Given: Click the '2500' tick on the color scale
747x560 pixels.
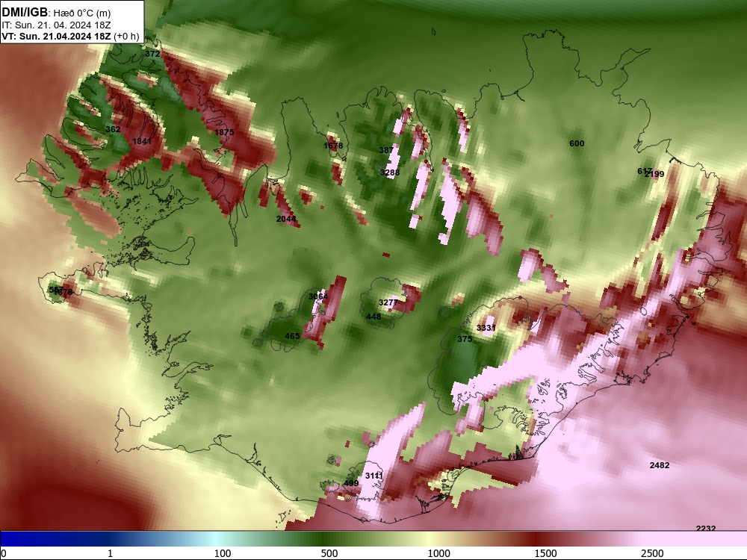Looking at the screenshot, I should [652, 553].
